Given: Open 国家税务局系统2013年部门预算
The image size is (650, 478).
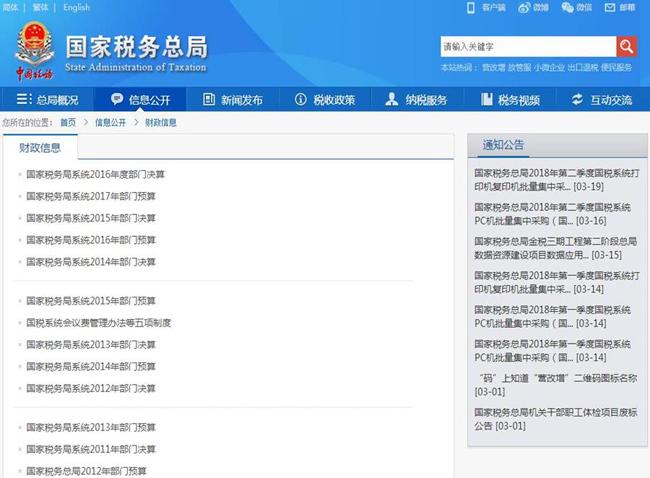Looking at the screenshot, I should (91, 427).
